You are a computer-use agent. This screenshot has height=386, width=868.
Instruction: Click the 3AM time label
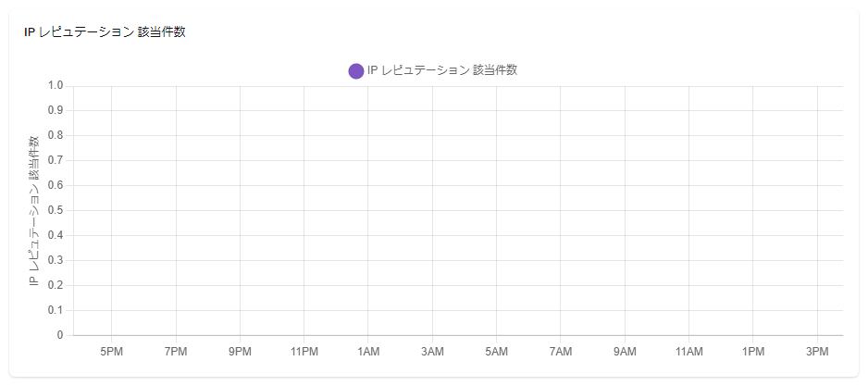coord(432,353)
